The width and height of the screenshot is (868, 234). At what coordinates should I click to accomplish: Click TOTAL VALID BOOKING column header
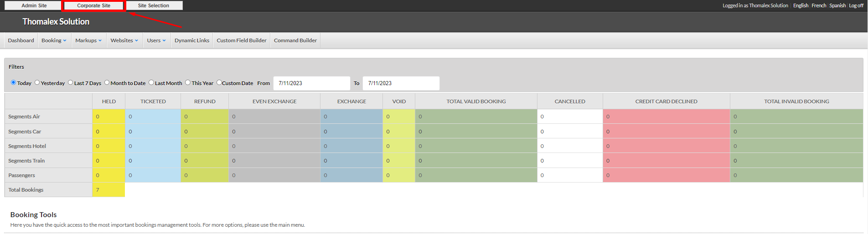(476, 102)
